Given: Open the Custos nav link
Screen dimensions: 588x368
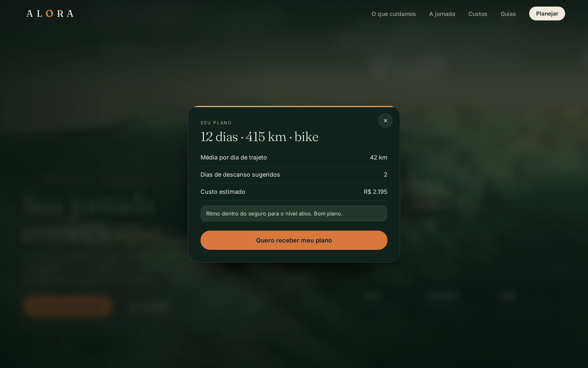Looking at the screenshot, I should (x=478, y=14).
